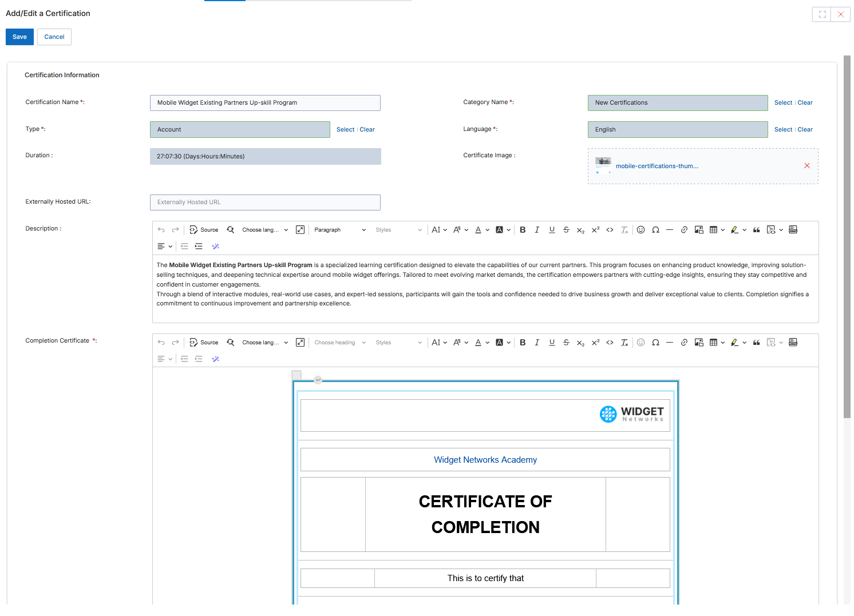Open Find and Replace in Completion Certificate editor
This screenshot has width=854, height=616.
pyautogui.click(x=230, y=343)
